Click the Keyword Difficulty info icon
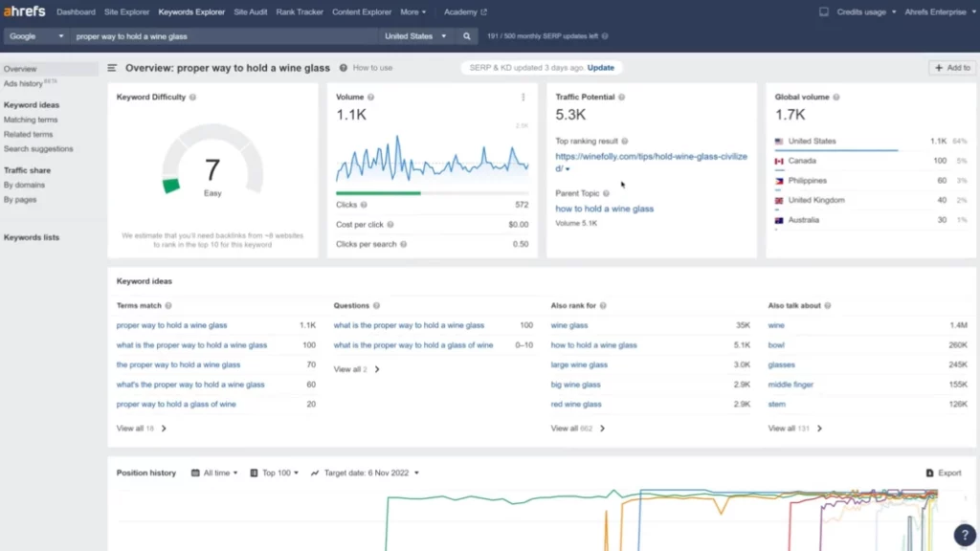 pyautogui.click(x=192, y=97)
